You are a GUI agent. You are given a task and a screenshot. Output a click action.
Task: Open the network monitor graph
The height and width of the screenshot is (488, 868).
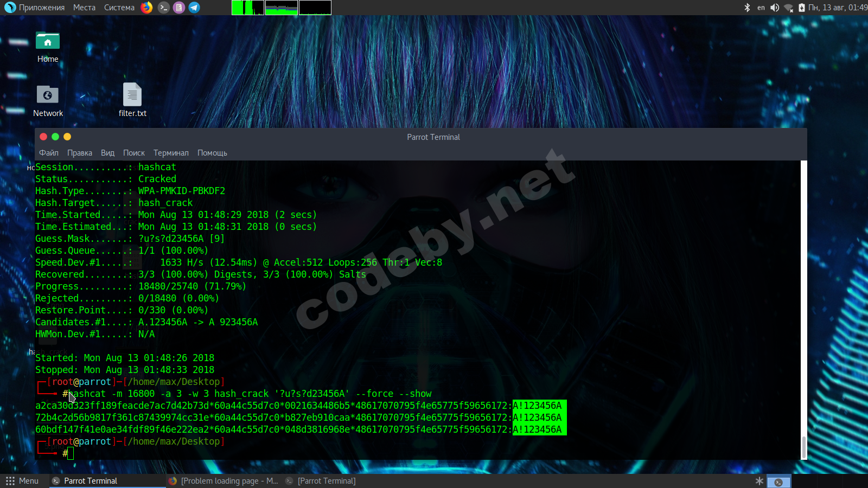(315, 8)
